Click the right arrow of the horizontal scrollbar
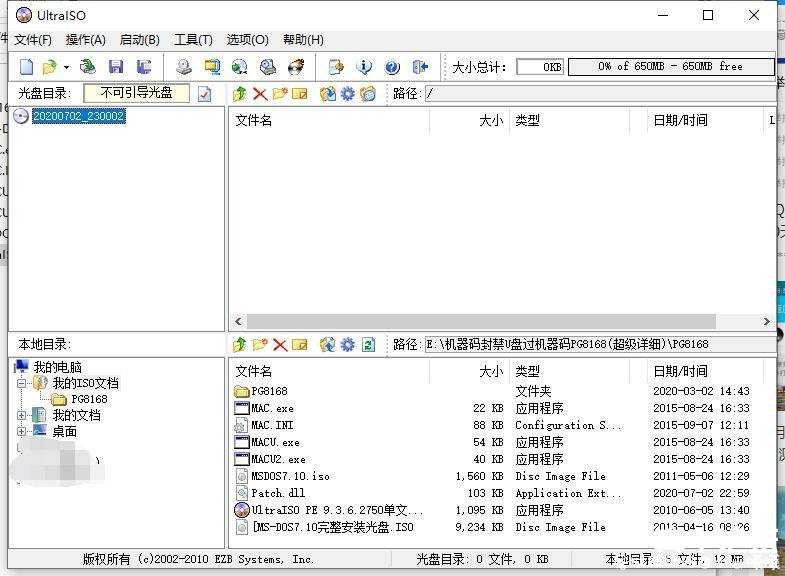 coord(766,321)
